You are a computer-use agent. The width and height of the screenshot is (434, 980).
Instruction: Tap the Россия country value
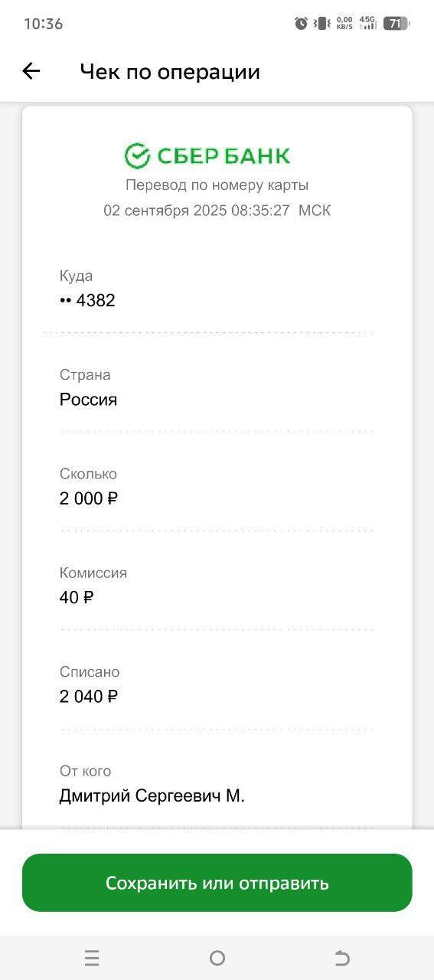pos(88,400)
